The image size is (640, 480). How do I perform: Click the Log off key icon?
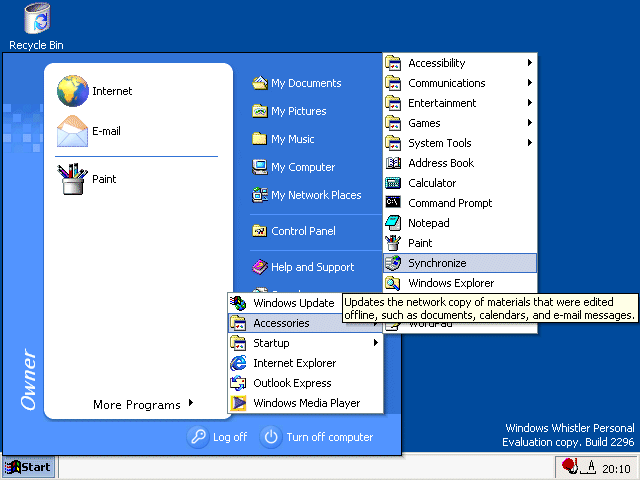pyautogui.click(x=198, y=437)
